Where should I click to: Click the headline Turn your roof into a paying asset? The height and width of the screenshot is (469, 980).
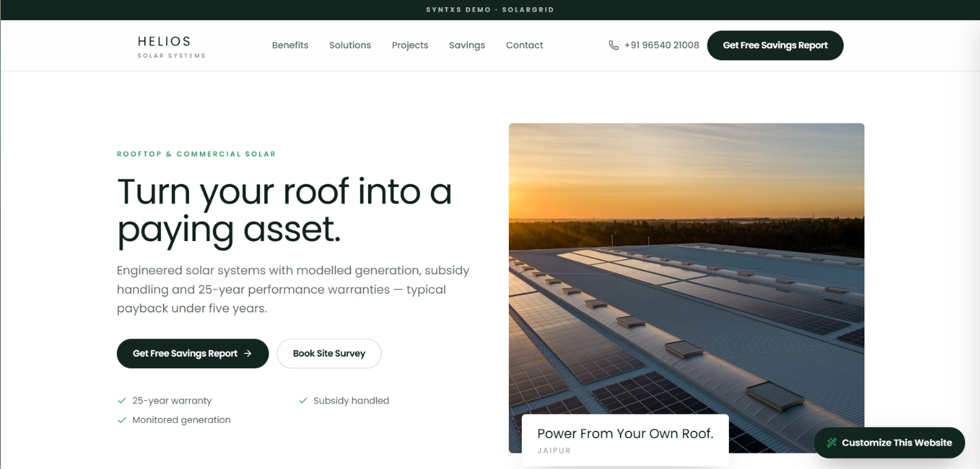tap(284, 210)
